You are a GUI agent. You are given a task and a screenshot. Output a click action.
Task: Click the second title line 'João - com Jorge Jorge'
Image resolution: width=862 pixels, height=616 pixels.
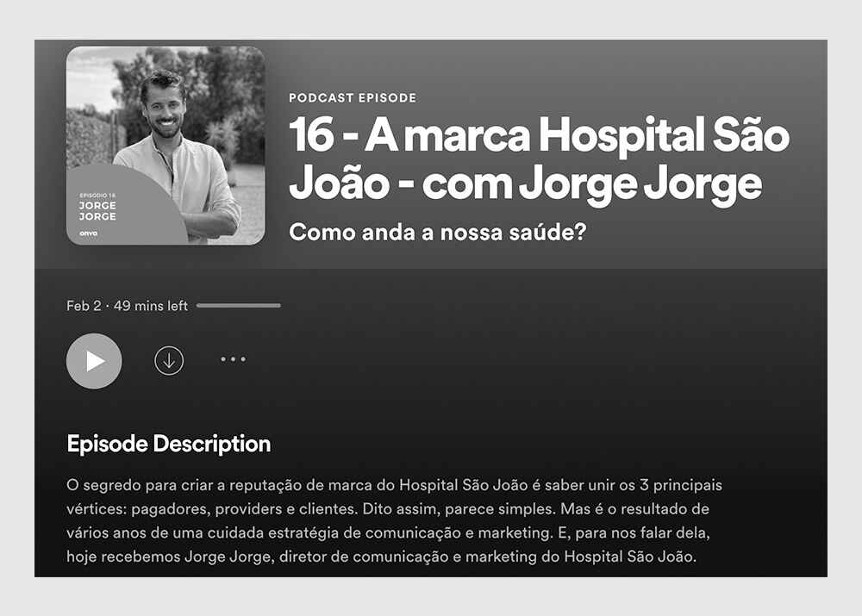pyautogui.click(x=525, y=184)
